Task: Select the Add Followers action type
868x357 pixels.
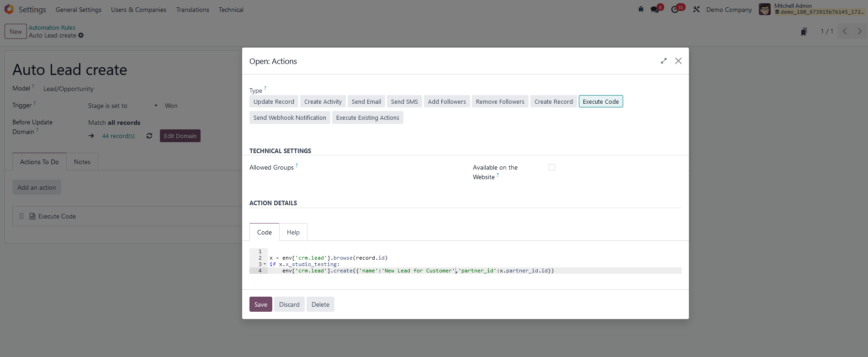Action: 447,101
